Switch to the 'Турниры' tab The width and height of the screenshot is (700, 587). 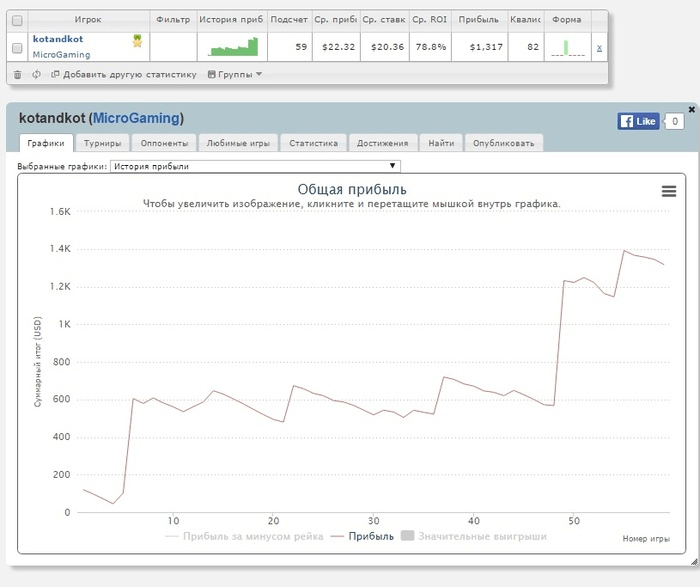pyautogui.click(x=103, y=143)
